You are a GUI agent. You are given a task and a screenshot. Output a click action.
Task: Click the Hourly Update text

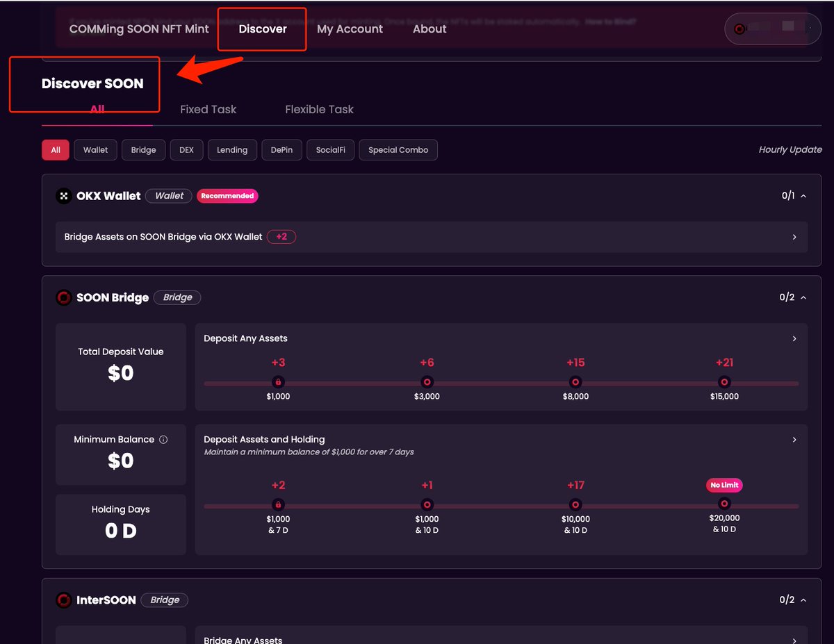coord(790,150)
